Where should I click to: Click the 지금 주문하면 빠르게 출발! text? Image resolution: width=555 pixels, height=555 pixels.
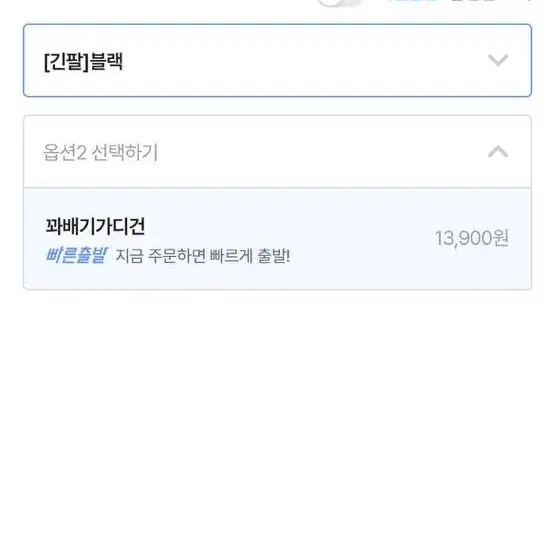tap(203, 256)
